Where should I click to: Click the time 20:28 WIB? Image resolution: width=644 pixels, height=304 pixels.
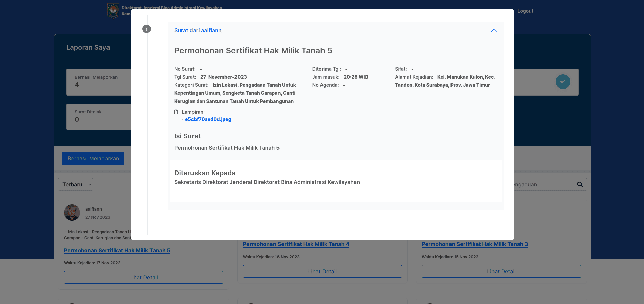(356, 77)
